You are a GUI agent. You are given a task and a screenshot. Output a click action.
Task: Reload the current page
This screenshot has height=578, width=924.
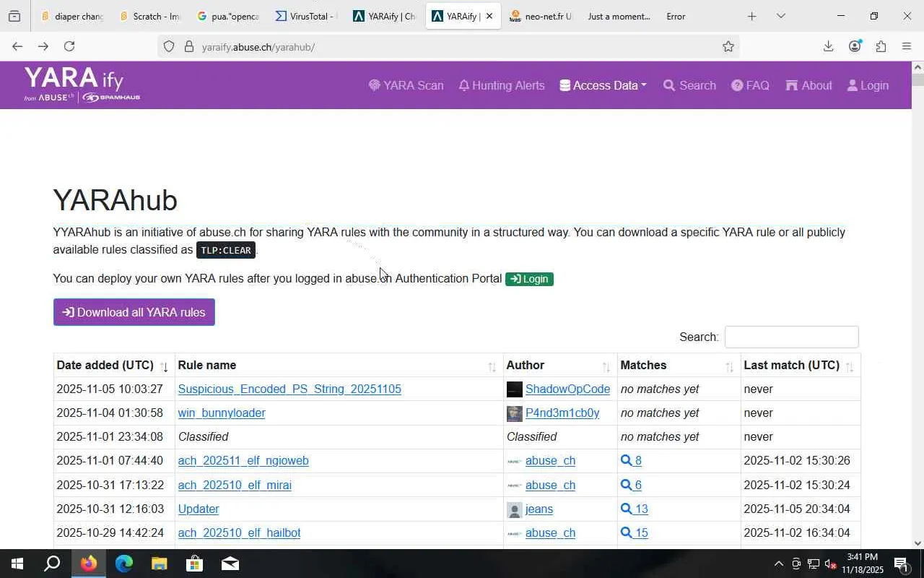(x=69, y=46)
